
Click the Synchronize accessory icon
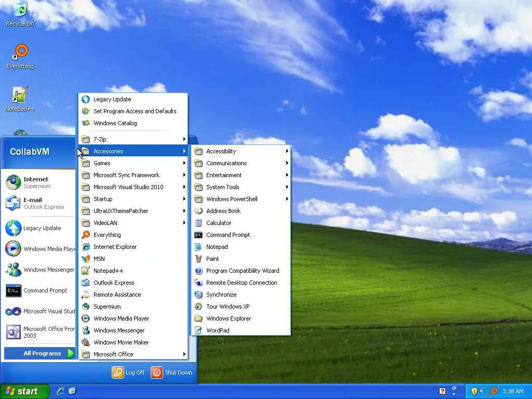tap(198, 295)
